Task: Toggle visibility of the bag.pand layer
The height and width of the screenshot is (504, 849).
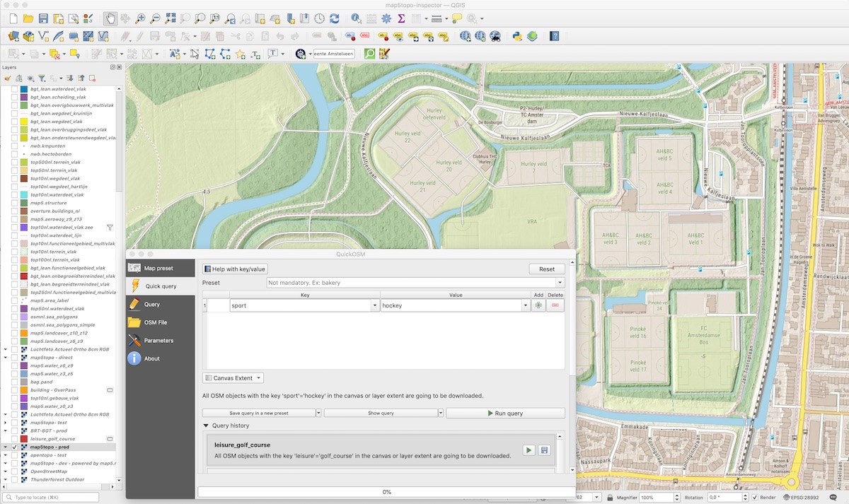Action: coord(15,382)
